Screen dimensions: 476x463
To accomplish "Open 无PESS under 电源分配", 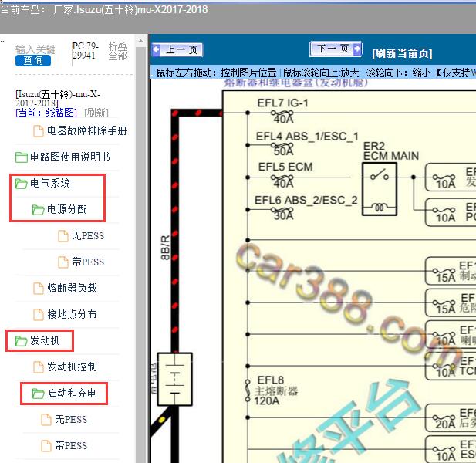I will 88,236.
